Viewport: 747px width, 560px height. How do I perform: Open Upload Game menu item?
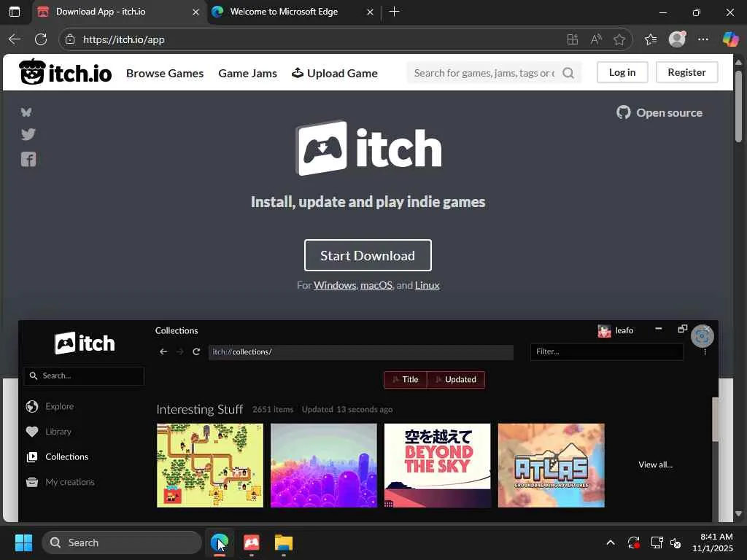[334, 74]
